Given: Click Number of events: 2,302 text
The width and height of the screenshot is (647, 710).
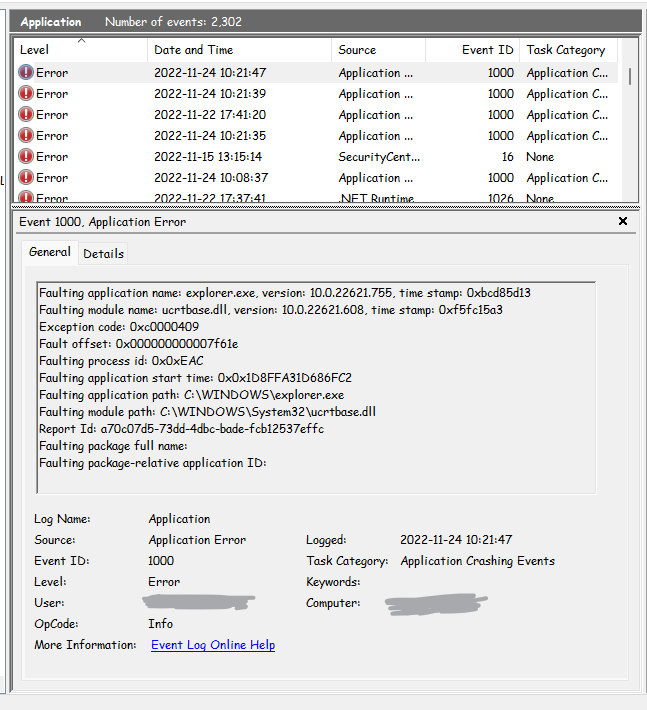Looking at the screenshot, I should (x=173, y=22).
